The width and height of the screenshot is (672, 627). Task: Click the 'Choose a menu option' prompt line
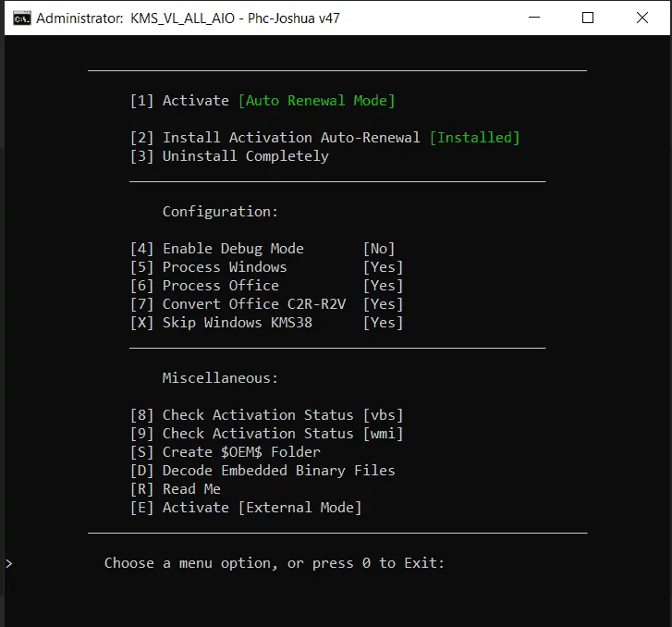[275, 563]
